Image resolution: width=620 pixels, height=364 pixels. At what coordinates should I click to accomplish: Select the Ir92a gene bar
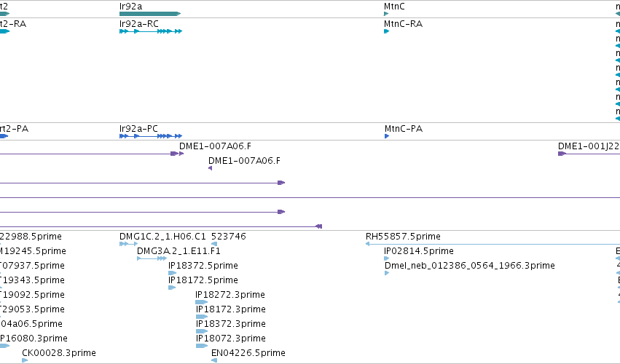150,14
